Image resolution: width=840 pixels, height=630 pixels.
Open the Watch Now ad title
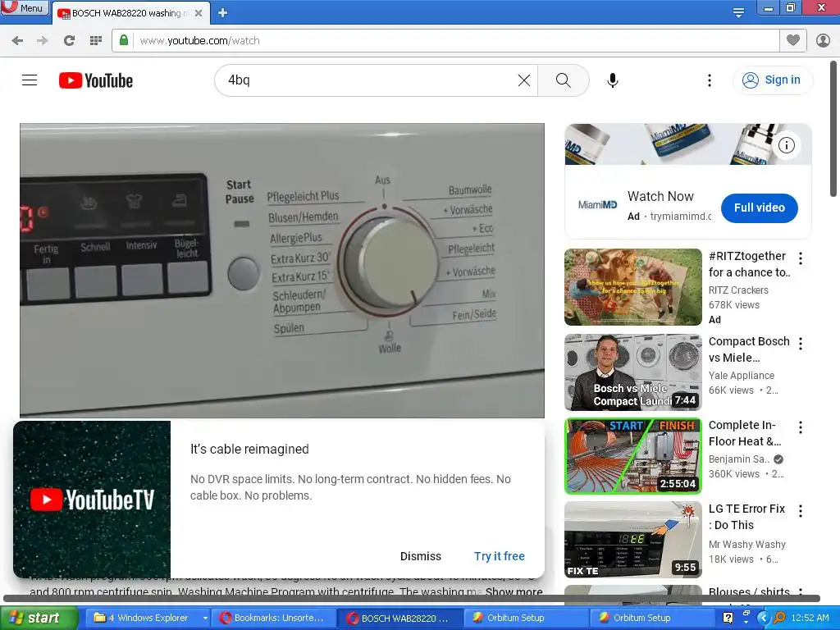(x=660, y=197)
